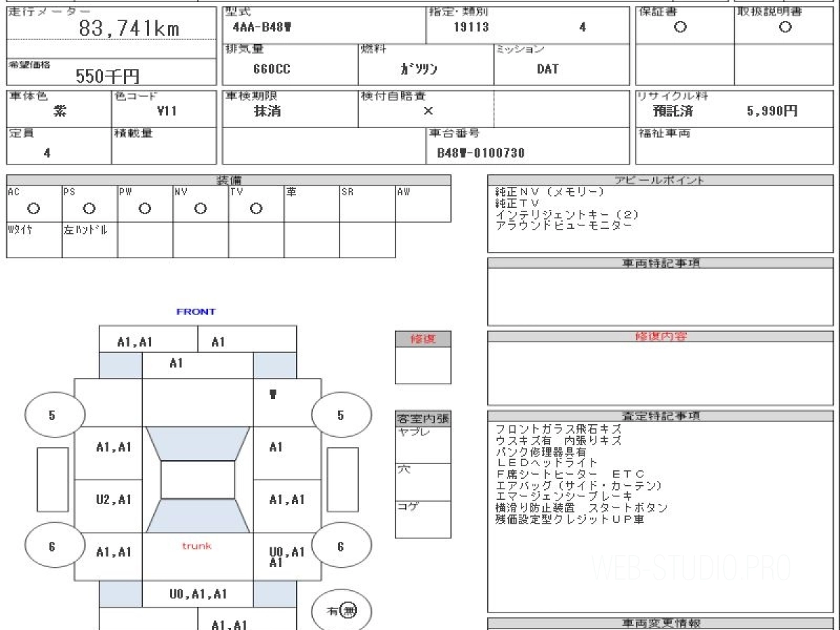
Task: Click the 査定特記事項 section header
Action: pos(661,416)
